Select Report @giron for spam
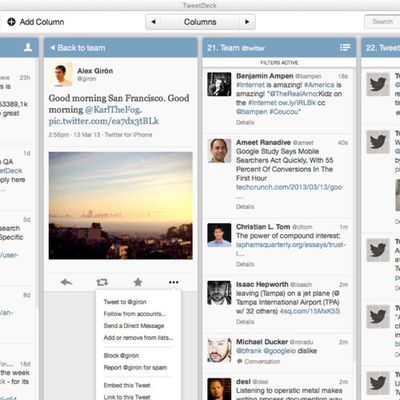The width and height of the screenshot is (400, 400). tap(135, 368)
